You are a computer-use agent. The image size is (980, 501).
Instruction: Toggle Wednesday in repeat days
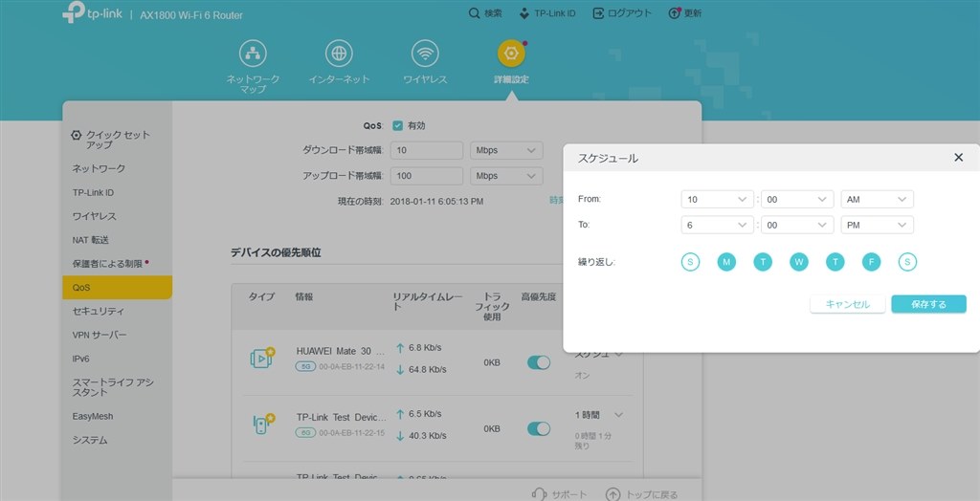[x=799, y=262]
